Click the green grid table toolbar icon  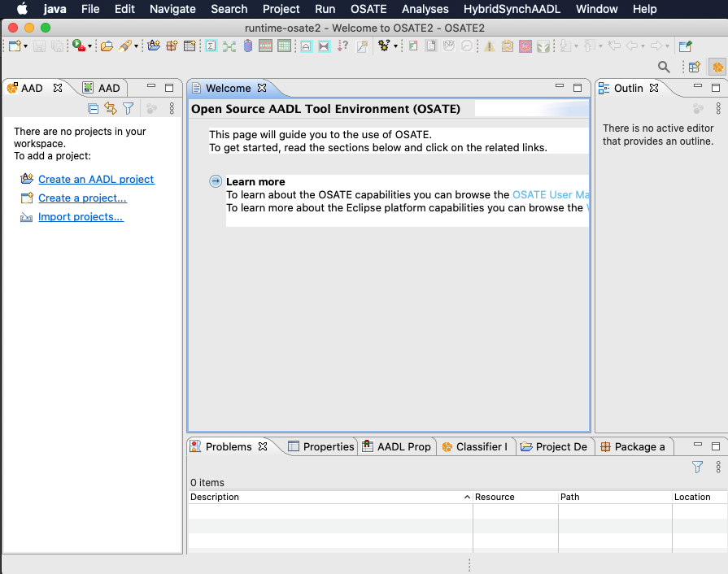click(284, 46)
